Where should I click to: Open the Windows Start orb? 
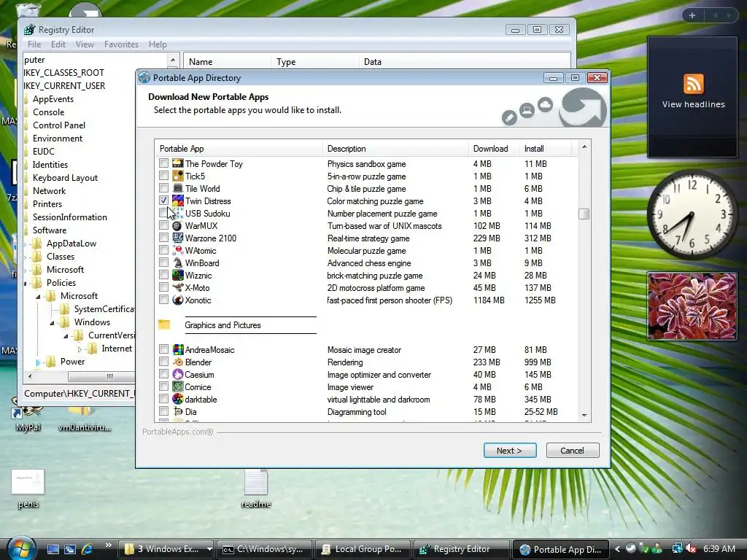pos(21,548)
